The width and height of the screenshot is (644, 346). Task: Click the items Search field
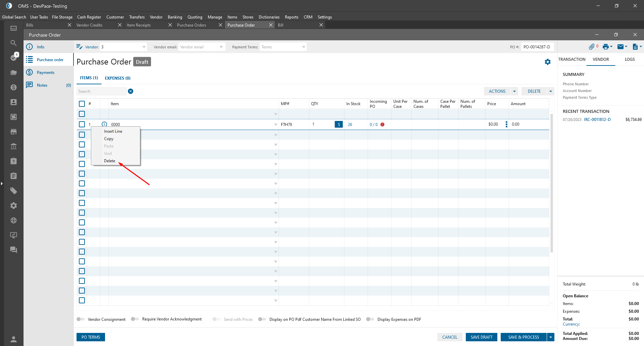(x=101, y=91)
